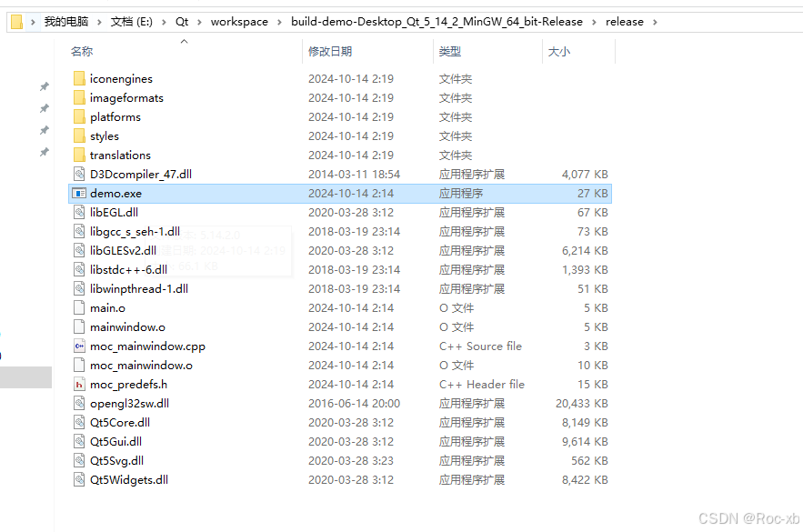Expand the chevron after 文档 (E:) breadcrumb
This screenshot has height=532, width=803.
click(x=164, y=22)
